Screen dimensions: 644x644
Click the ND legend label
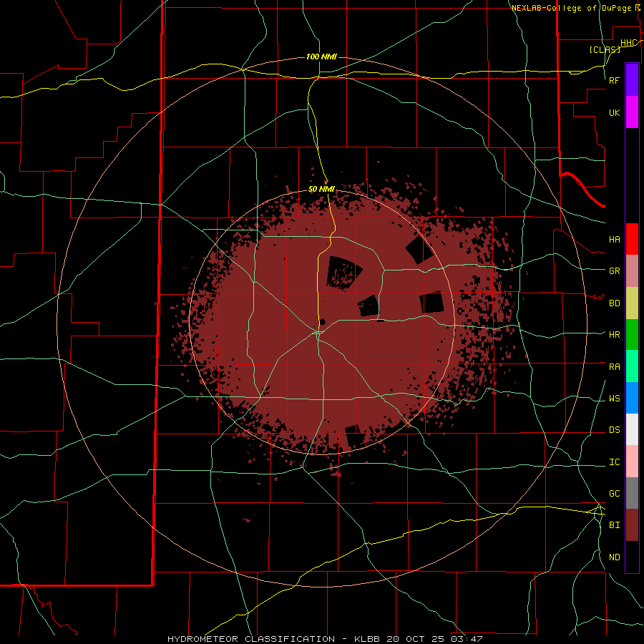click(614, 557)
